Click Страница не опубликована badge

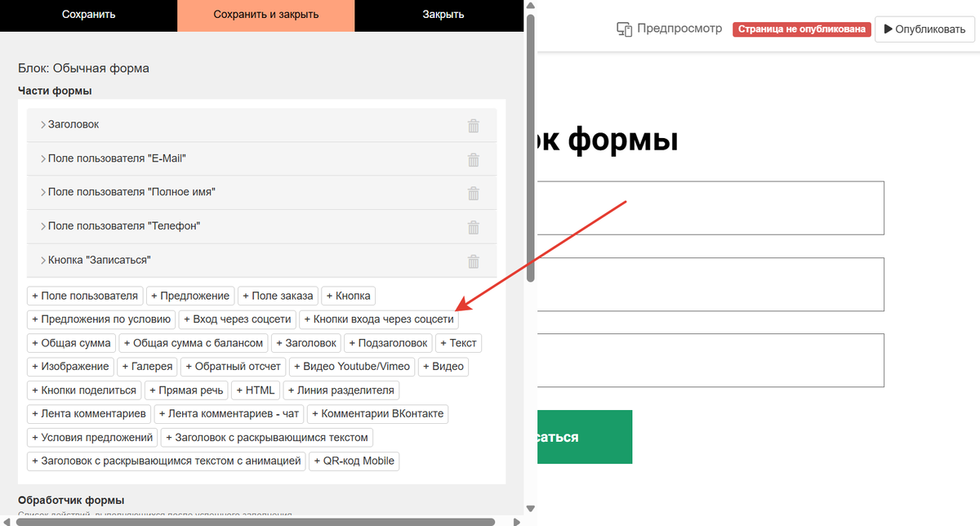(x=800, y=29)
